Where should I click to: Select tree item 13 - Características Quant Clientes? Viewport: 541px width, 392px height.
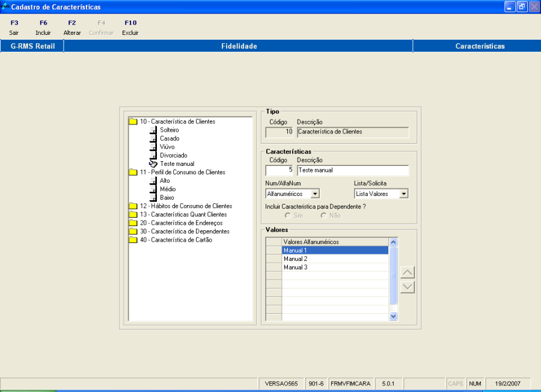tap(183, 214)
